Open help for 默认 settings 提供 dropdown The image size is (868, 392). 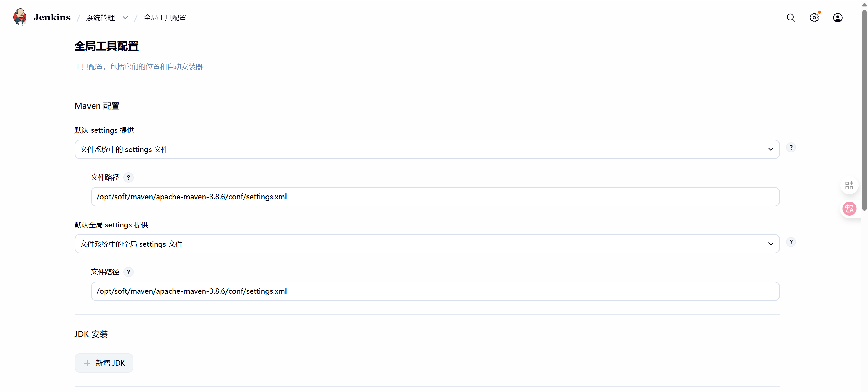pos(791,147)
